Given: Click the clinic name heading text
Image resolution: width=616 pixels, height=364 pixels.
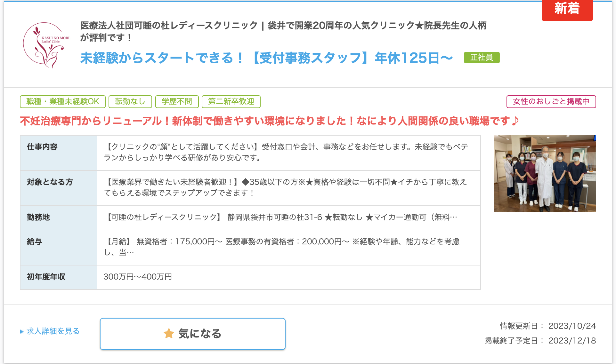Looking at the screenshot, I should click(x=283, y=31).
